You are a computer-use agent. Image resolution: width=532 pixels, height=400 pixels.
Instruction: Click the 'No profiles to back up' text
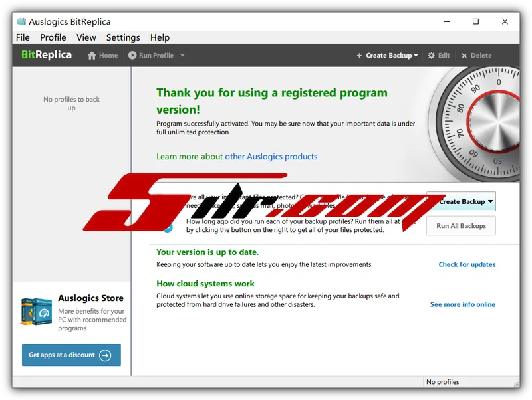click(71, 104)
